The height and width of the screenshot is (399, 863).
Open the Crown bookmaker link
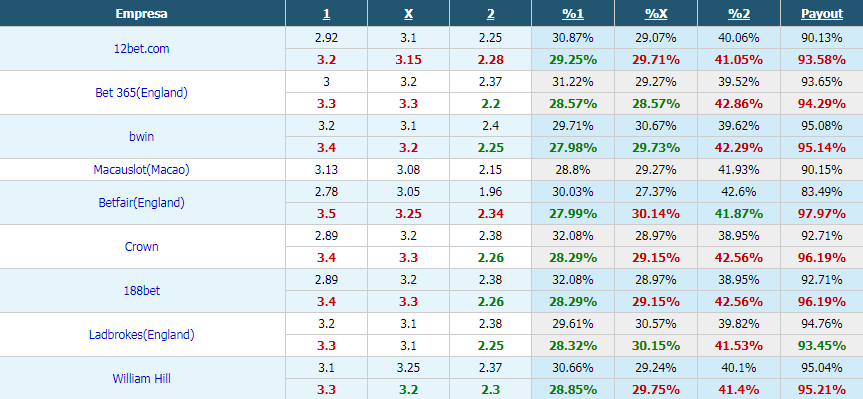pos(142,247)
